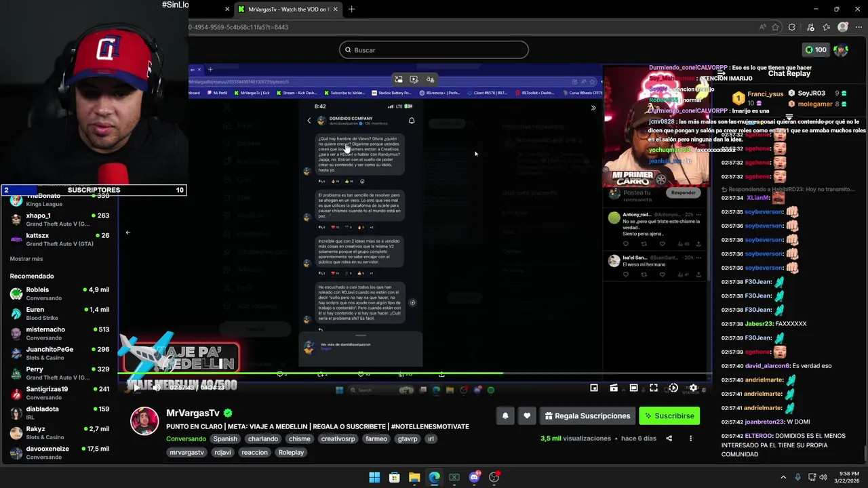868x488 pixels.
Task: Click the creativosrp tag
Action: coord(338,439)
